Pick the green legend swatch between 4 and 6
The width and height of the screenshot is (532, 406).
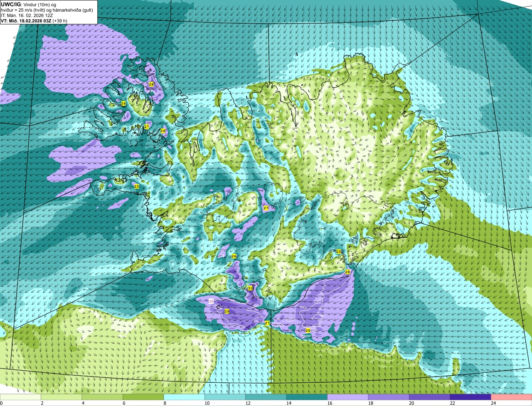coord(103,397)
